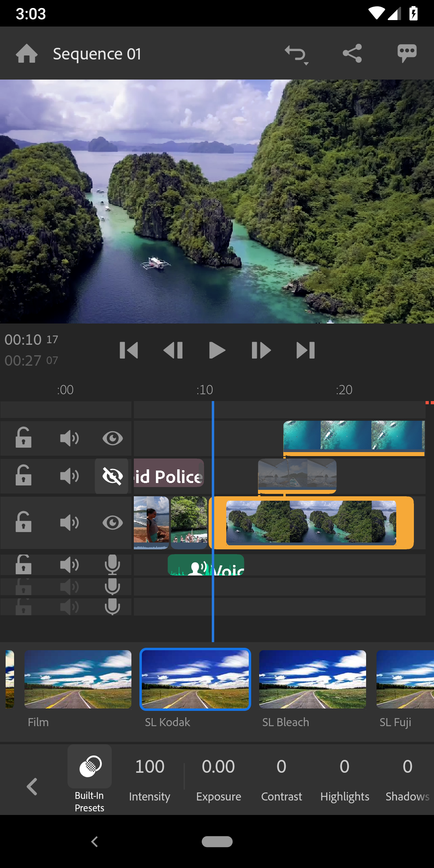Mute the Police title track speaker
The image size is (434, 868).
[x=70, y=476]
